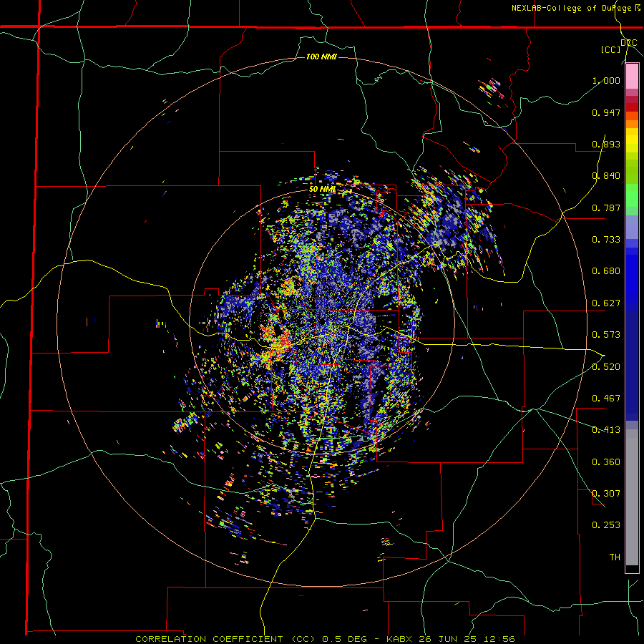Click the 0.413 legend value
This screenshot has width=644, height=644.
tap(606, 430)
